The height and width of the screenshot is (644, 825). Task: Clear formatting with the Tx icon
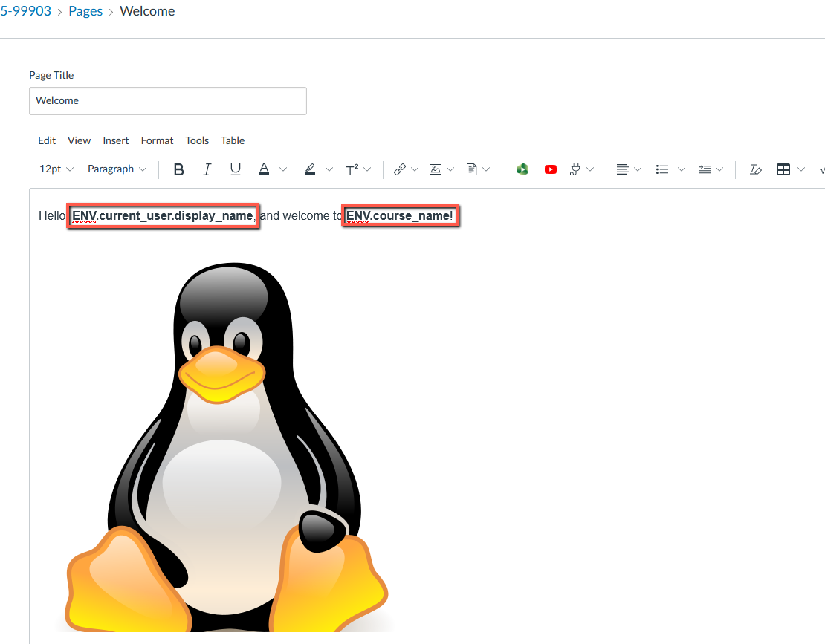pos(756,169)
